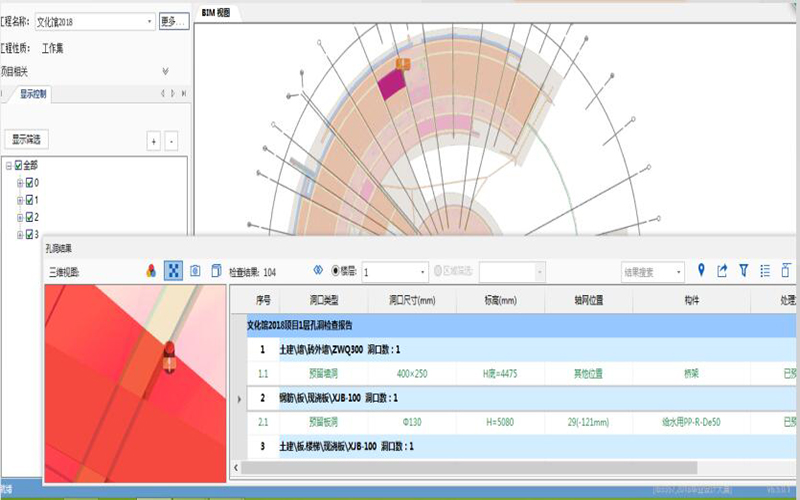Click the scroll-left arrow of result table
Image resolution: width=800 pixels, height=500 pixels.
[236, 467]
